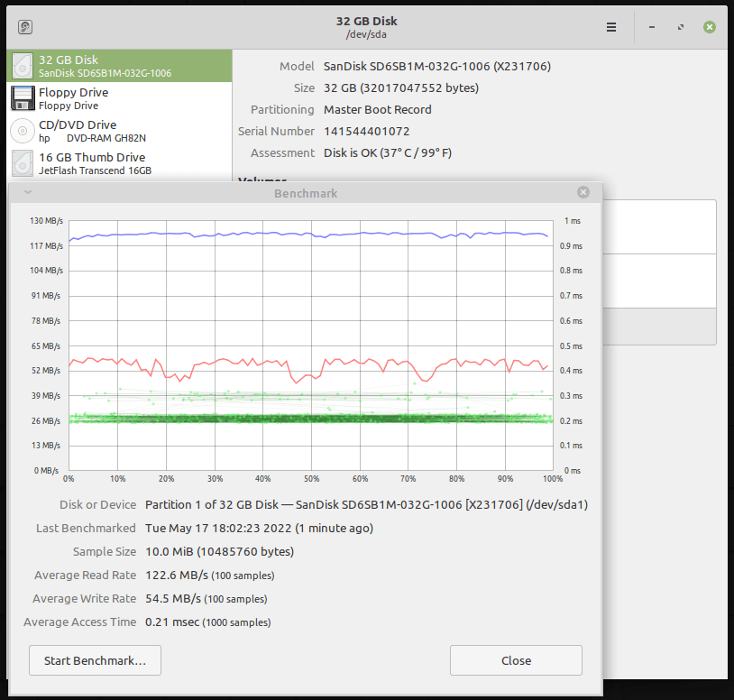
Task: Click the 16 GB Thumb Drive icon
Action: tap(23, 163)
